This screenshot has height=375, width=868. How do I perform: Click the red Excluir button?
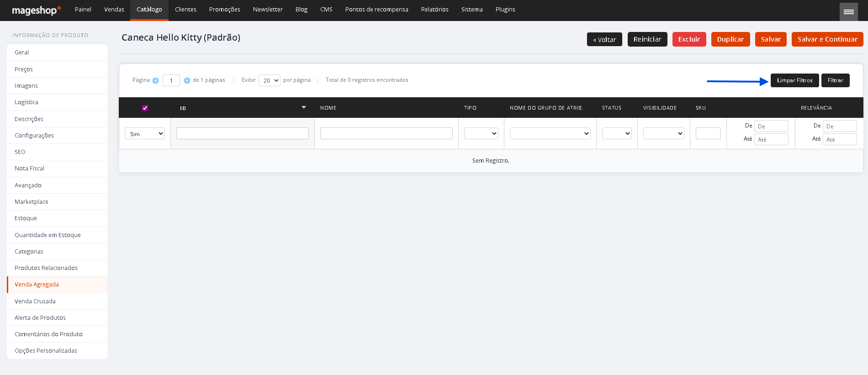pos(689,39)
